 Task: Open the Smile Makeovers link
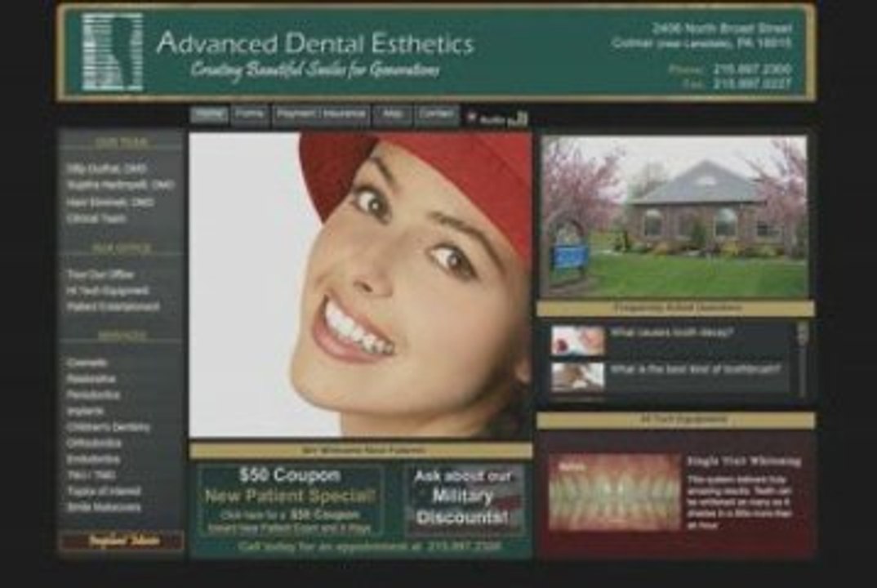[104, 507]
